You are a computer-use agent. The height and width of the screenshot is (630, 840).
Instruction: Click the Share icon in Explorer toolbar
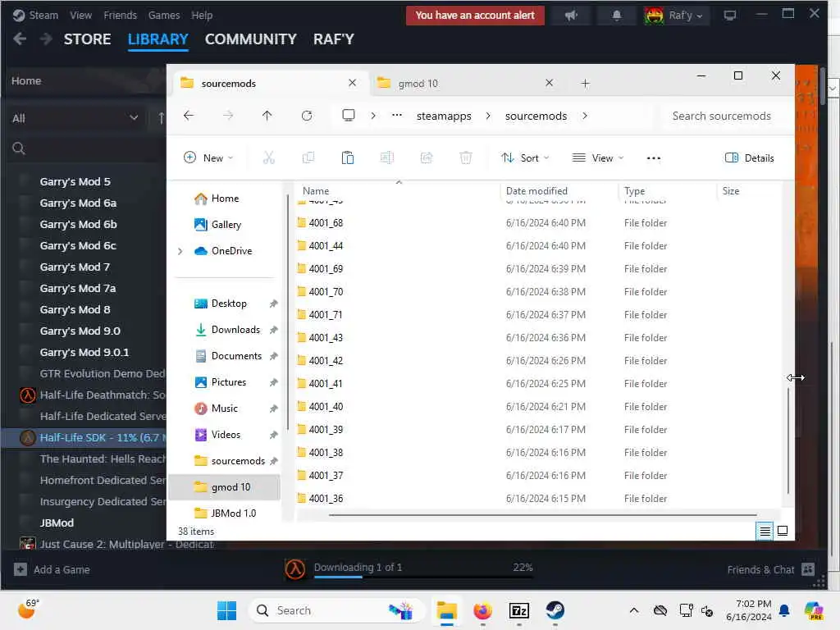[x=427, y=157]
